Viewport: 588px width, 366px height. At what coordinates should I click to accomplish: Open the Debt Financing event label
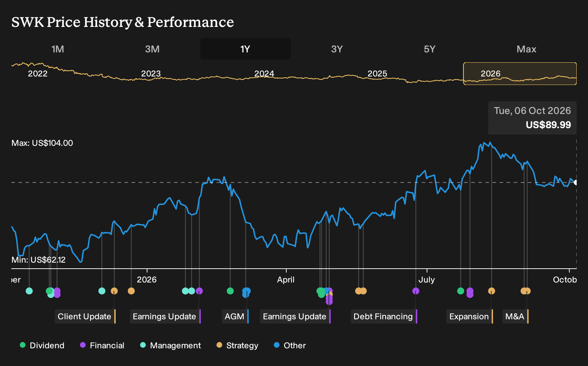pyautogui.click(x=384, y=316)
